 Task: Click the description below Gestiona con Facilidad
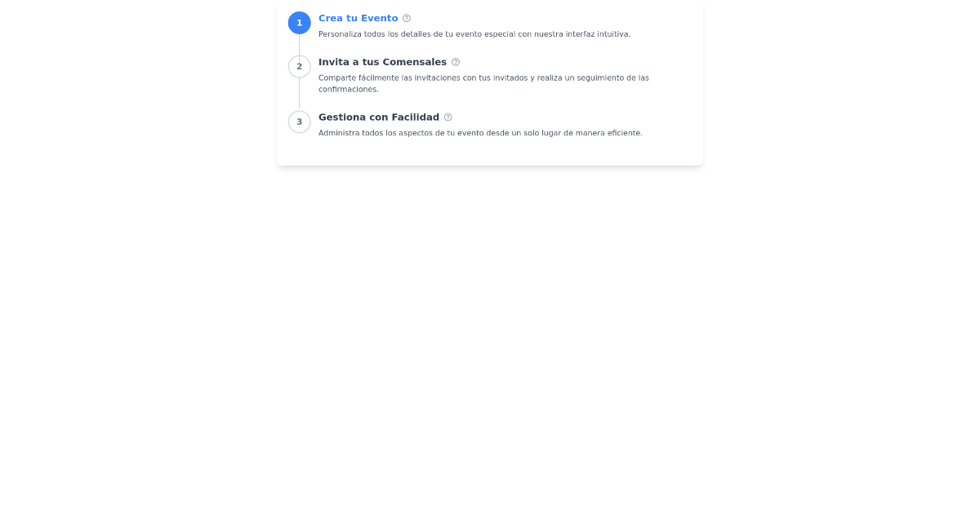click(x=480, y=132)
